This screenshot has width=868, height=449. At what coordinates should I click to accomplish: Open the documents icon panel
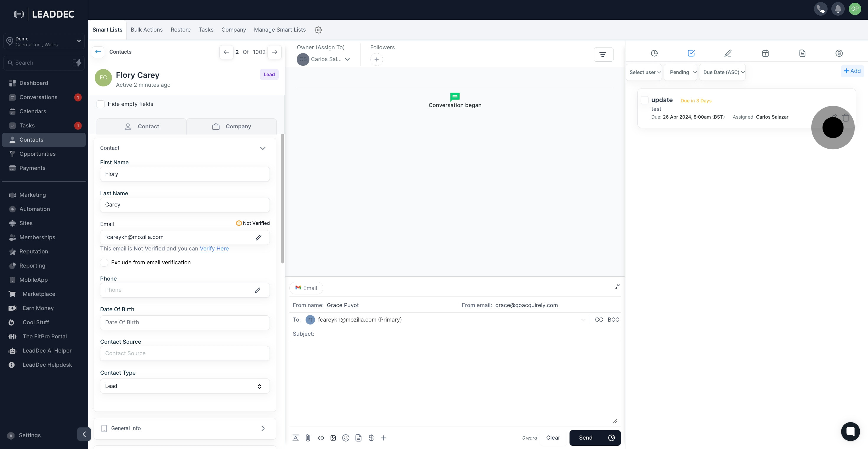[802, 53]
